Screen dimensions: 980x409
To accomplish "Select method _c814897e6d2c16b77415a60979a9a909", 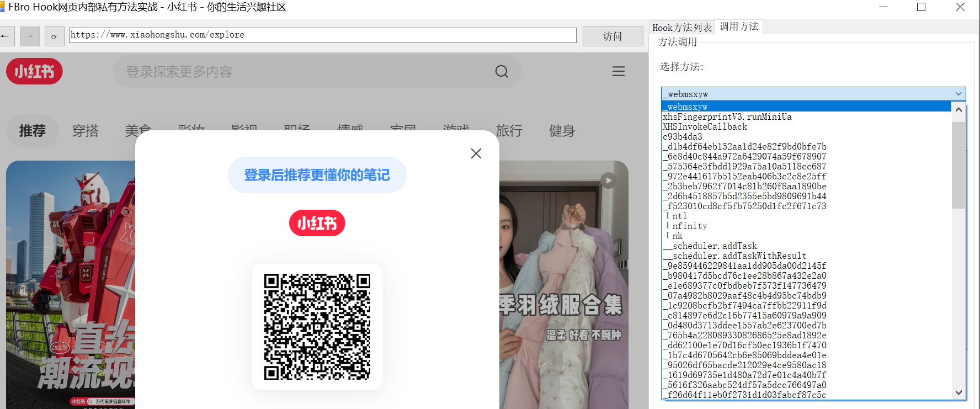I will (807, 315).
